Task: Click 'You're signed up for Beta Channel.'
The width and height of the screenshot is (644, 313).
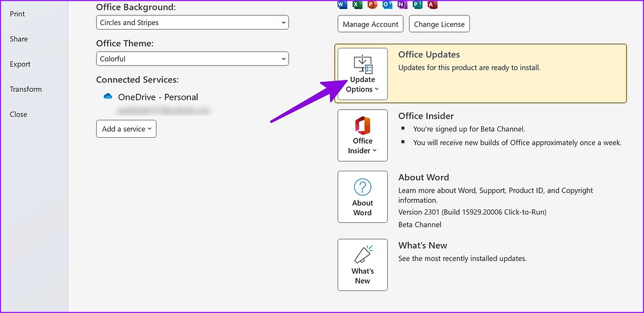Action: coord(469,129)
